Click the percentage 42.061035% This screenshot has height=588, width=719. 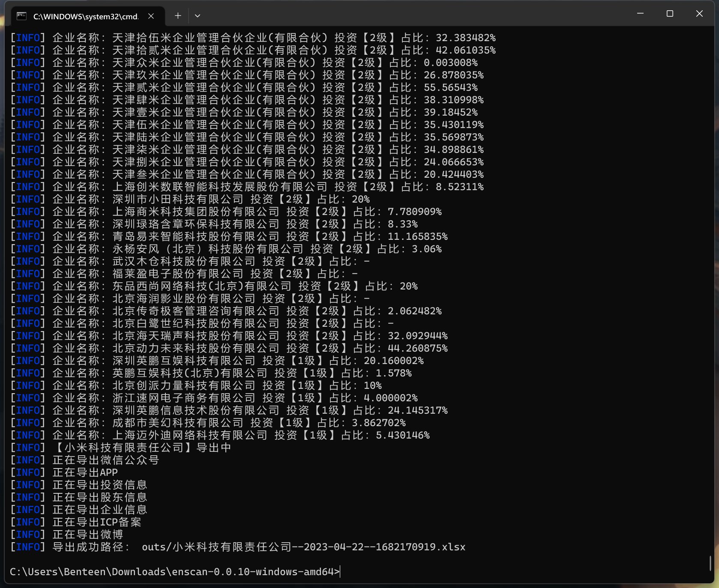466,50
